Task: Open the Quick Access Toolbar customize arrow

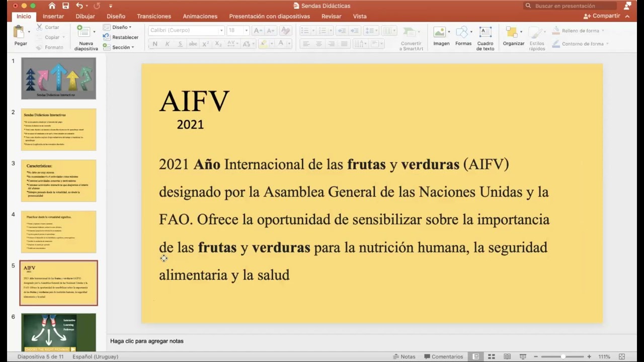Action: 111,6
